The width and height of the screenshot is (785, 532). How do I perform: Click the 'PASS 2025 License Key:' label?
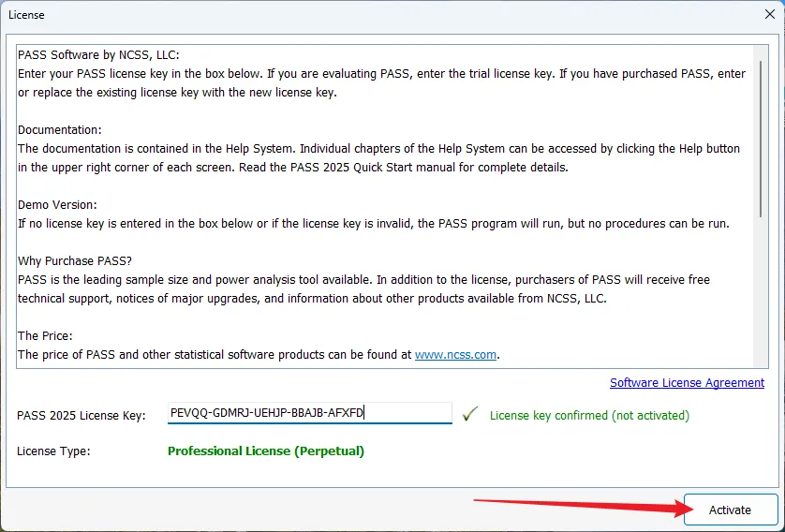[x=81, y=415]
